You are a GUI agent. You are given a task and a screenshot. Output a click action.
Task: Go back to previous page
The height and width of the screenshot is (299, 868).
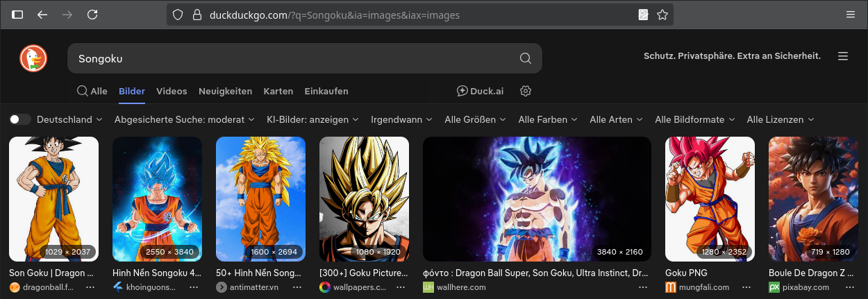click(42, 15)
